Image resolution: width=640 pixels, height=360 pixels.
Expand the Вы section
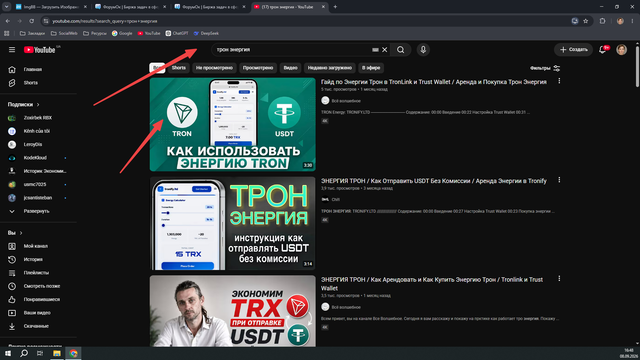(x=15, y=233)
